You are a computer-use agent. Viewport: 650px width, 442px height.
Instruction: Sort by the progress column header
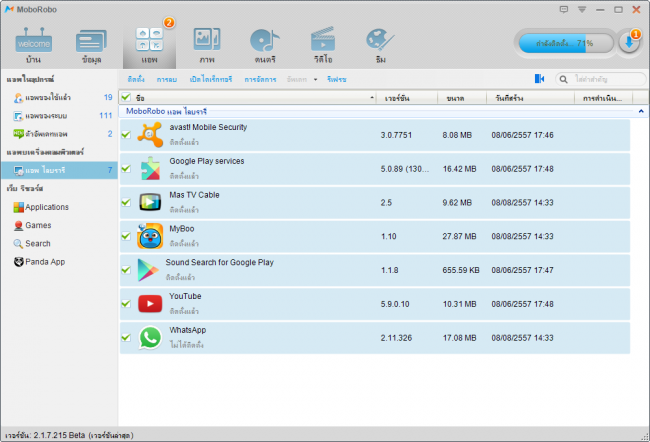[x=604, y=98]
